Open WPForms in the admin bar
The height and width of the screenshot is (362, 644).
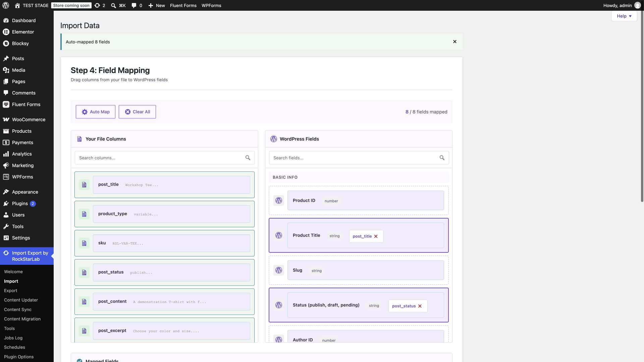(211, 5)
